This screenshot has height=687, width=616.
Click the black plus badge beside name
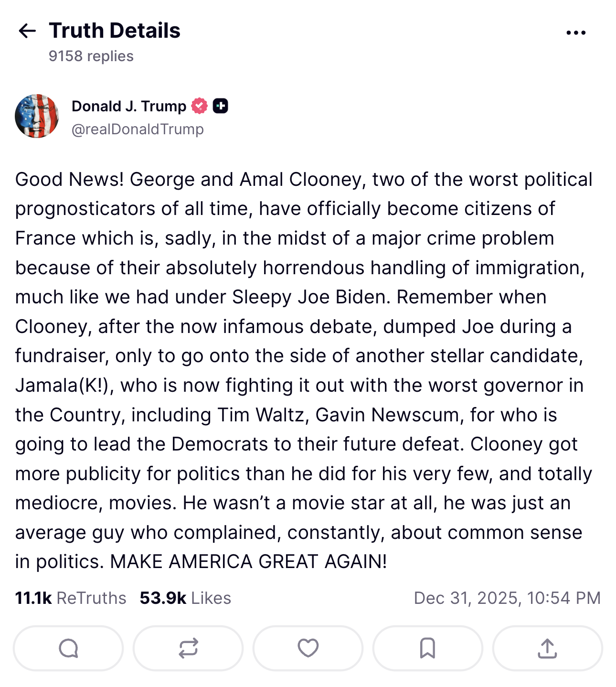point(220,106)
